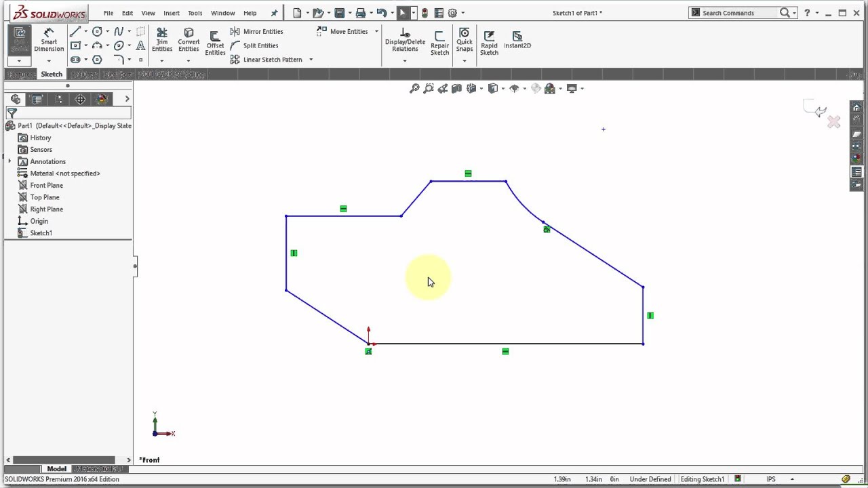Select the Smart Dimension tool

click(49, 41)
